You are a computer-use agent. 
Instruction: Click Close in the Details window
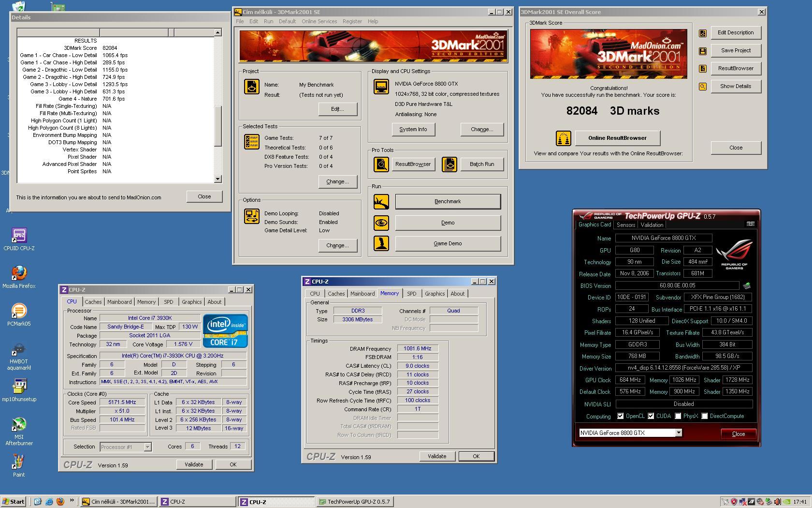(204, 197)
